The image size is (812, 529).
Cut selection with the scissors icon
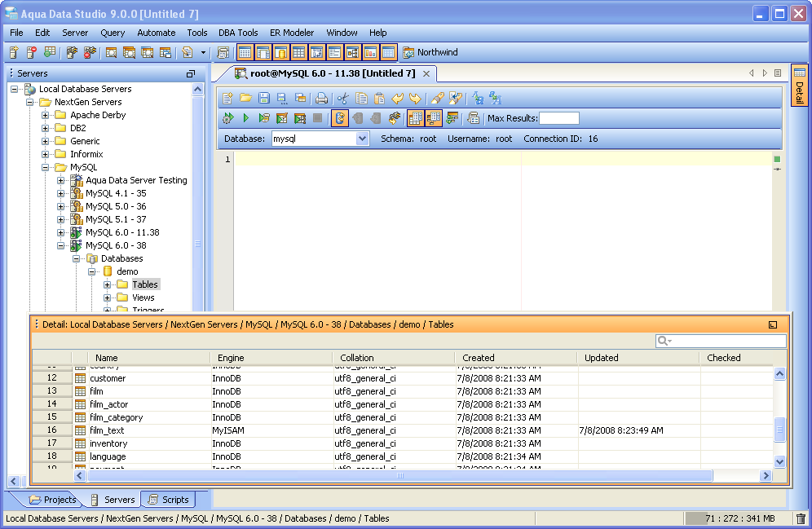343,99
